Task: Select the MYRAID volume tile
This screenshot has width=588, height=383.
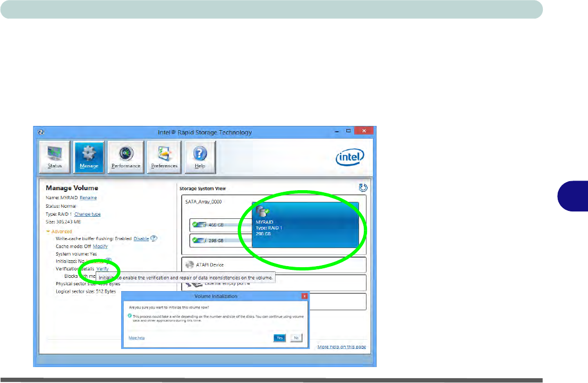Action: click(305, 225)
